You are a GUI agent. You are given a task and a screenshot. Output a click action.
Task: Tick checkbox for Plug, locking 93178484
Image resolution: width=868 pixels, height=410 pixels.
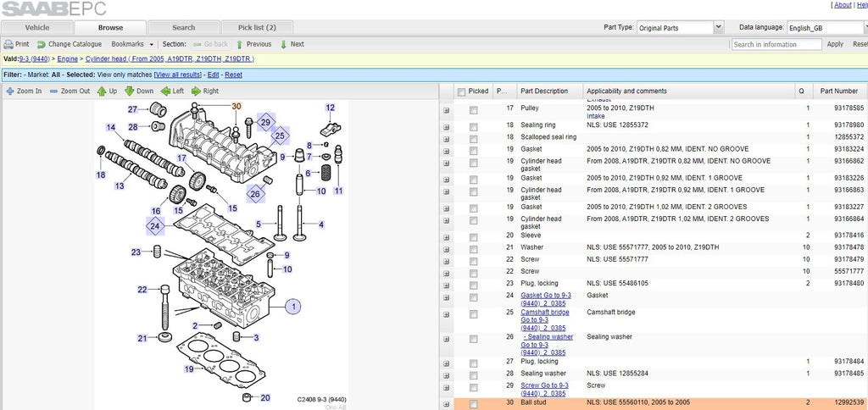473,363
